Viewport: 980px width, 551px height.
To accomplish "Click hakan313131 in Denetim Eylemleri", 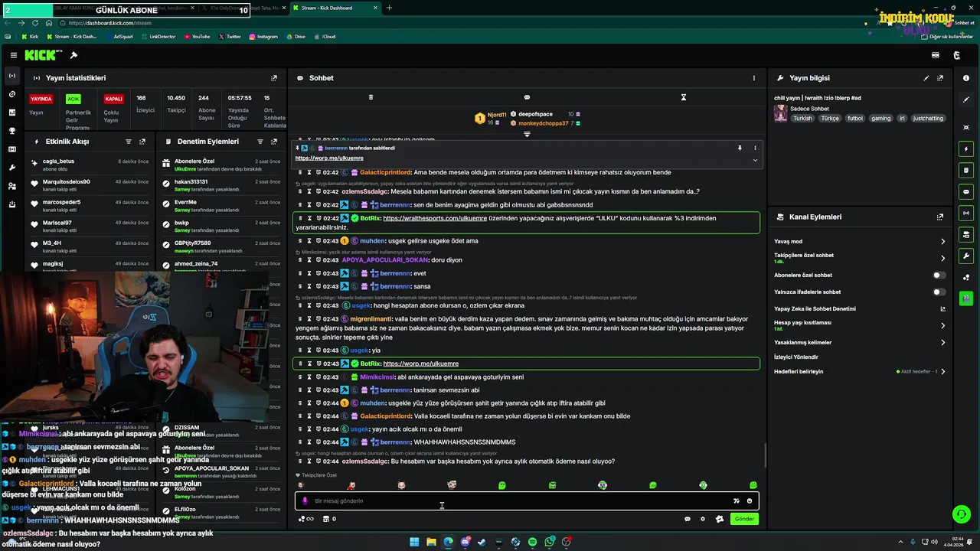I will click(x=191, y=182).
